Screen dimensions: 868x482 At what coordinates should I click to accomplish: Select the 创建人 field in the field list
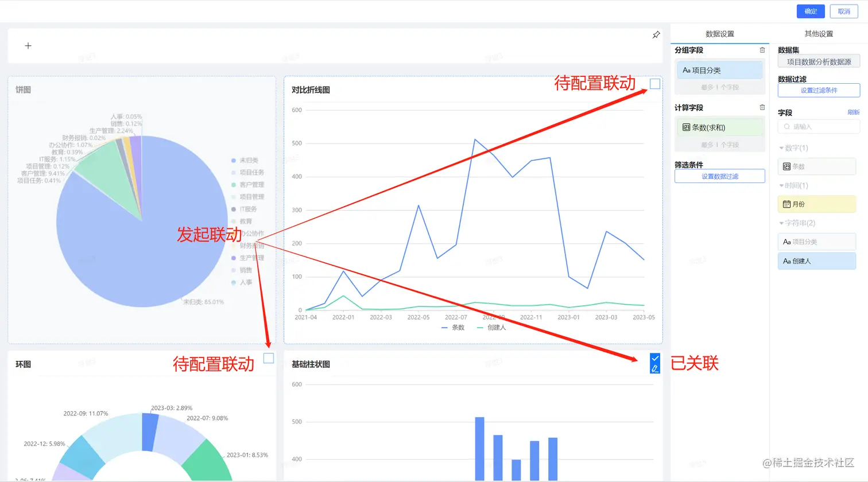coord(817,261)
